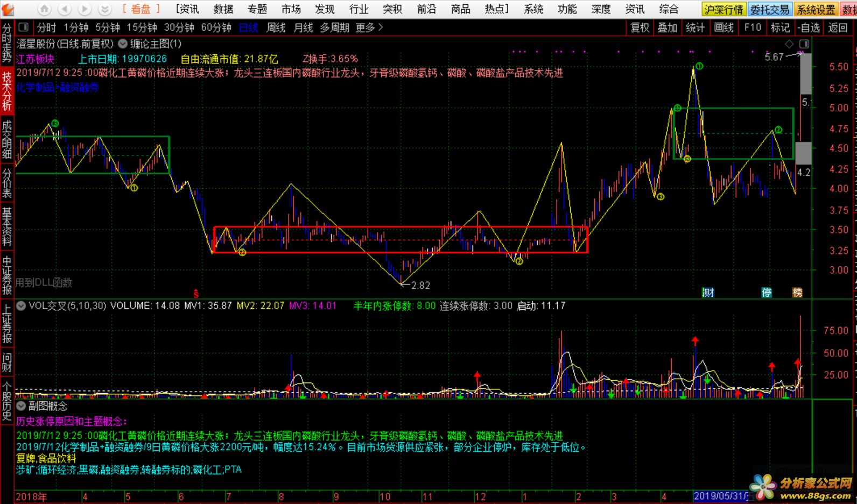
Task: Click the 财 marker icon on chart
Action: click(x=708, y=293)
